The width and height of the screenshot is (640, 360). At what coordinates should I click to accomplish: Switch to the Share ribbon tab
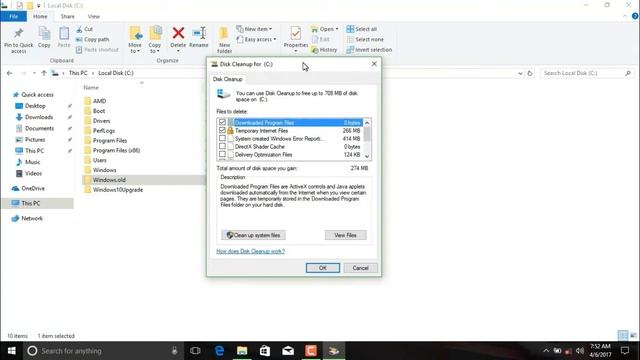click(67, 16)
